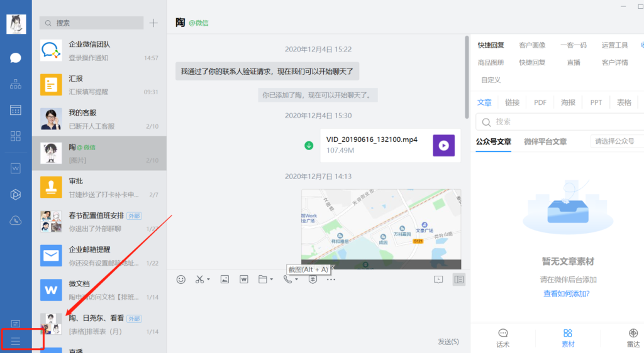Select the 微伴平台文章 sub-tab
This screenshot has width=644, height=353.
click(545, 142)
